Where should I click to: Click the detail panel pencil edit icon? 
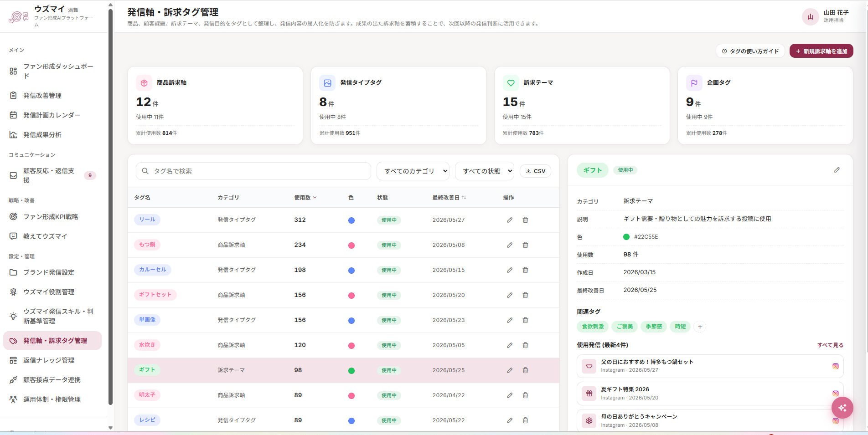click(837, 170)
